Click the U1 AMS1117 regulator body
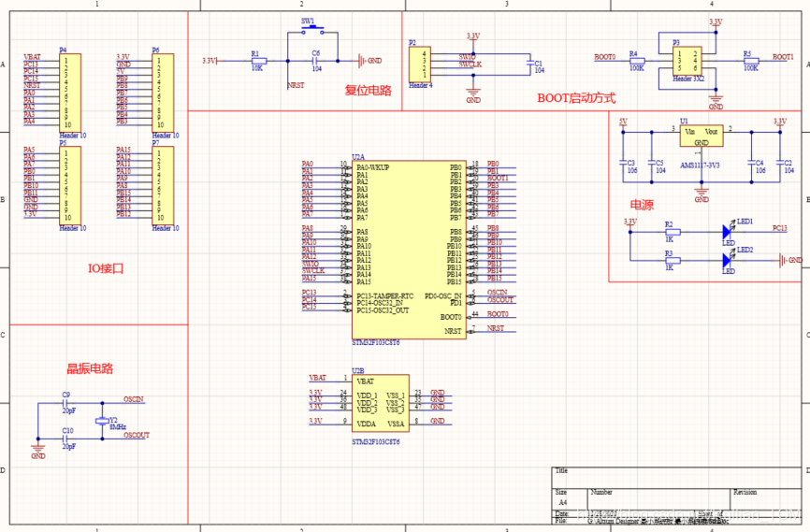 click(701, 136)
